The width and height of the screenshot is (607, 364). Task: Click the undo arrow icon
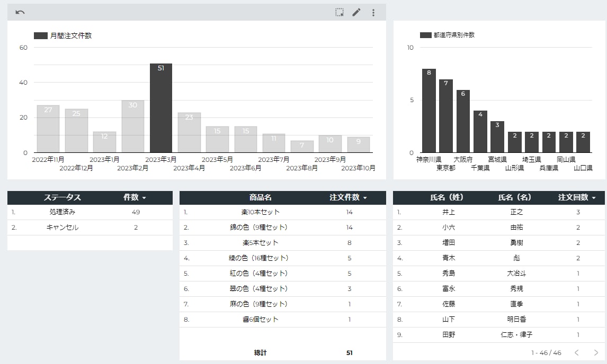(x=20, y=12)
